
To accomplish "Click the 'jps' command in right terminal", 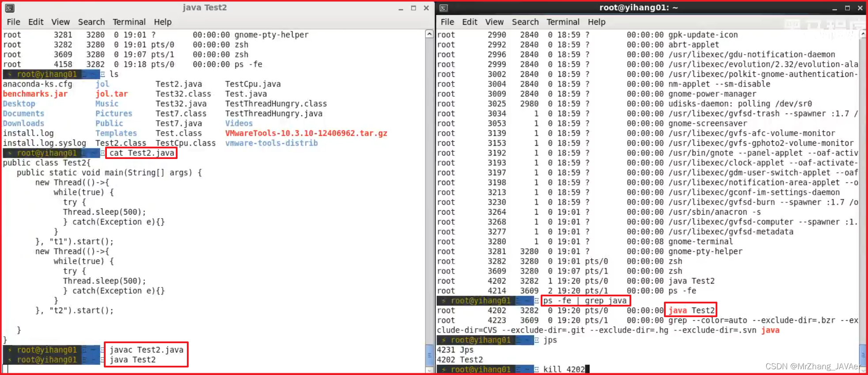I will click(x=550, y=340).
